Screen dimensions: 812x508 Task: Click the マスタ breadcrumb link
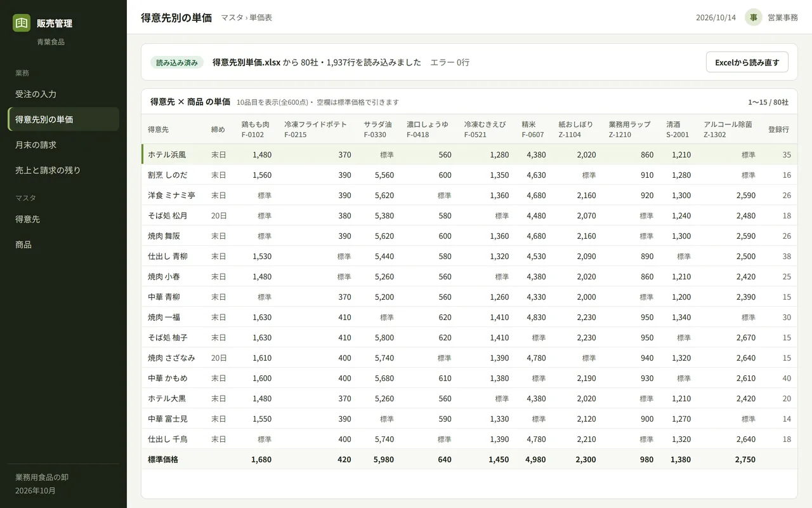coord(232,18)
